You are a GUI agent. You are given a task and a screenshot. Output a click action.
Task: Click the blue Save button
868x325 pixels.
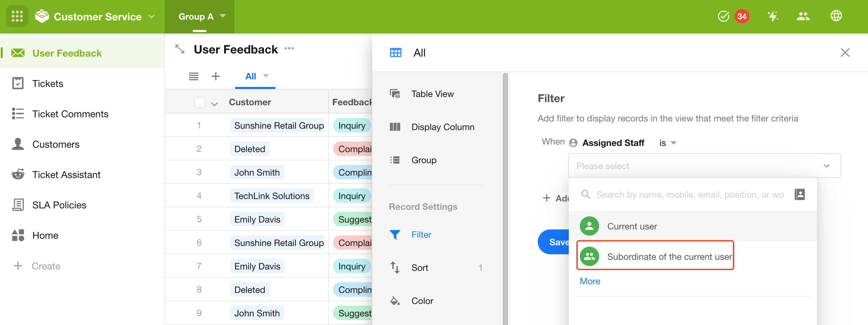(554, 242)
